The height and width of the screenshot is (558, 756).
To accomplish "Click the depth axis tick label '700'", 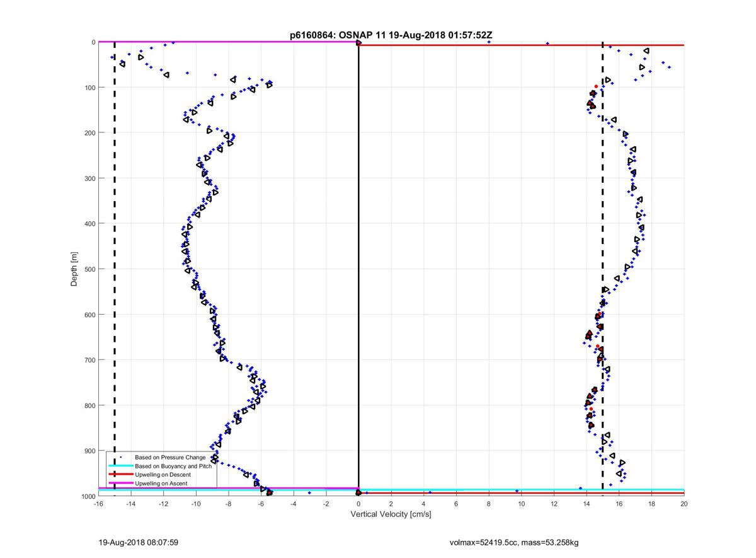I will point(89,360).
